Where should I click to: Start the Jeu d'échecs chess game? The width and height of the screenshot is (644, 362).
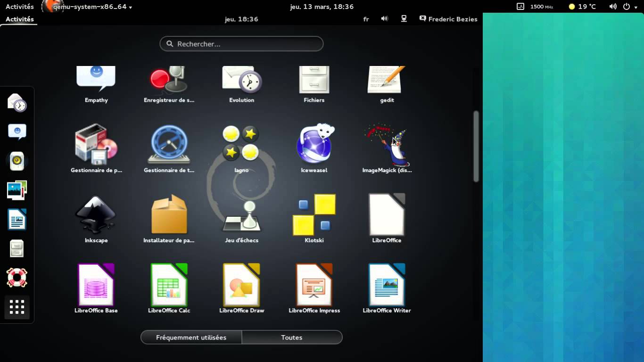tap(241, 214)
